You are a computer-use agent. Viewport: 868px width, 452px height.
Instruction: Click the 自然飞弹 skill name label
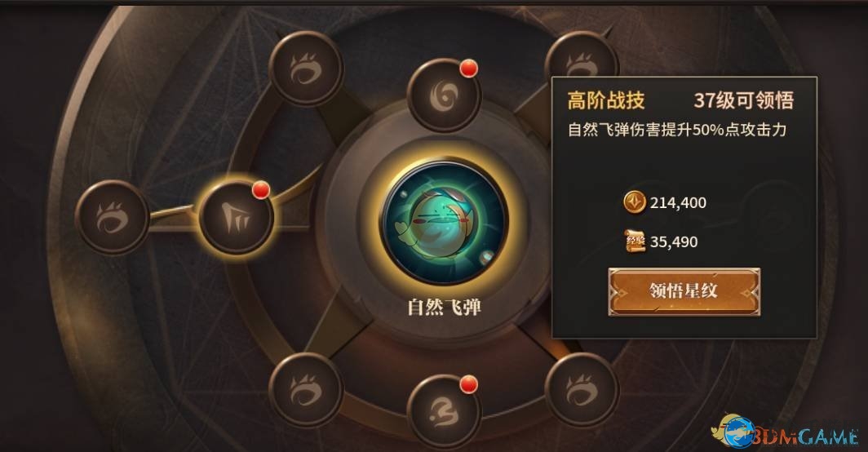click(x=444, y=307)
